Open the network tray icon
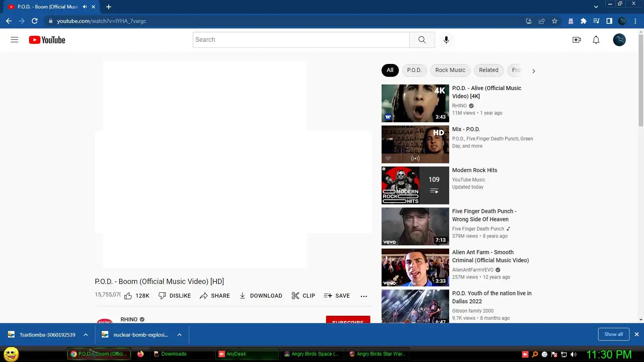Image resolution: width=644 pixels, height=362 pixels. [x=564, y=354]
